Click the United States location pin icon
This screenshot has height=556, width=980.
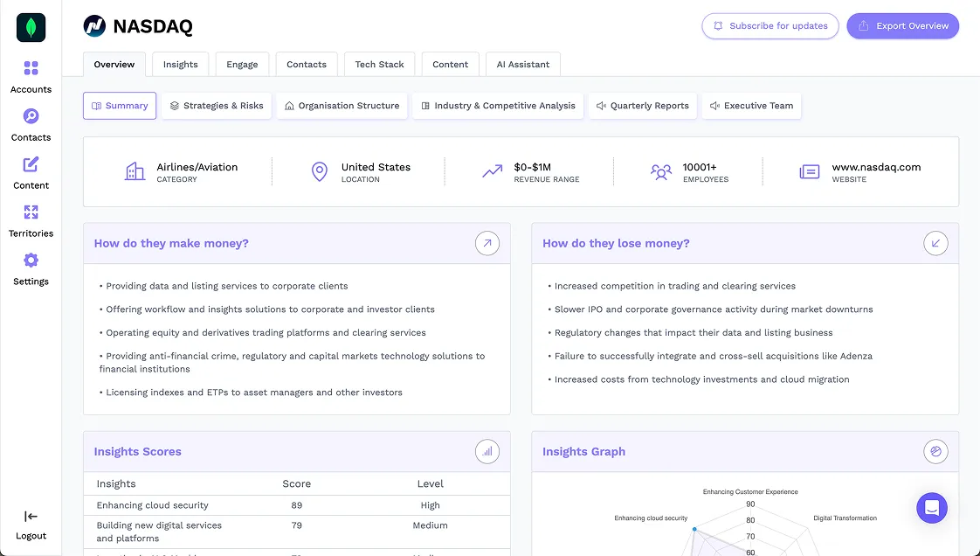click(x=320, y=171)
